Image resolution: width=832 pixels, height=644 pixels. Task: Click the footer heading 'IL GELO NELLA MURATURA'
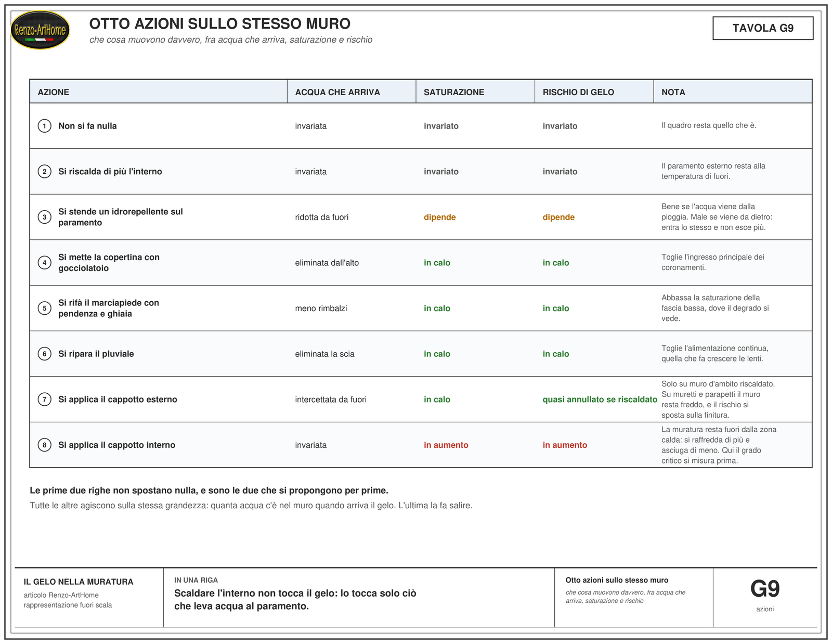(79, 582)
